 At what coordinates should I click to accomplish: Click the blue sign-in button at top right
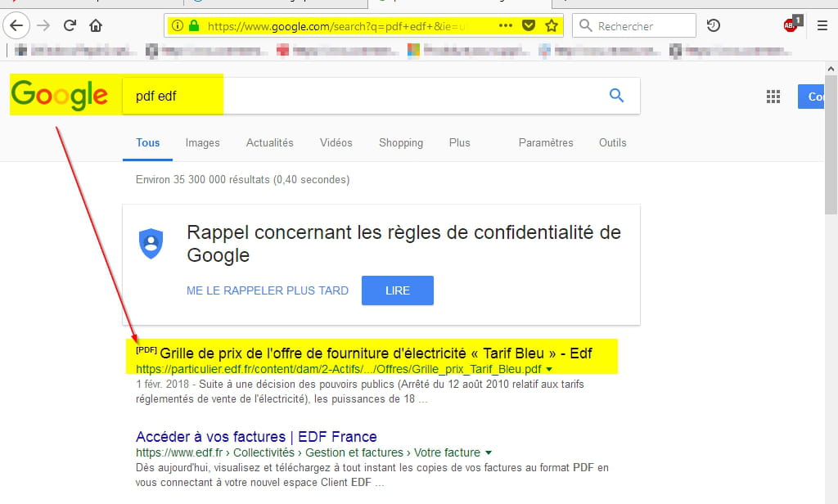pos(811,97)
